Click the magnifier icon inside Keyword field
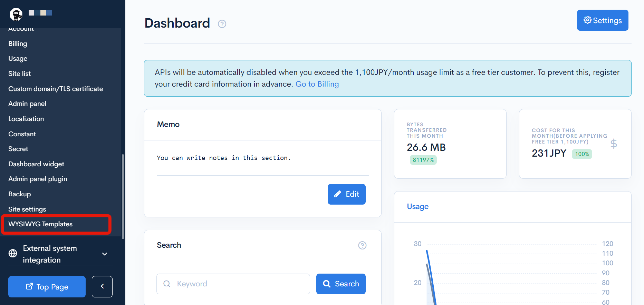This screenshot has height=305, width=644. pyautogui.click(x=167, y=284)
